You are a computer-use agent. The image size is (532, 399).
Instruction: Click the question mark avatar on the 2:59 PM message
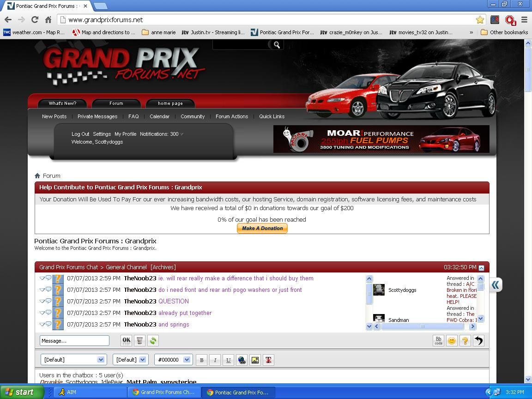[x=58, y=278]
